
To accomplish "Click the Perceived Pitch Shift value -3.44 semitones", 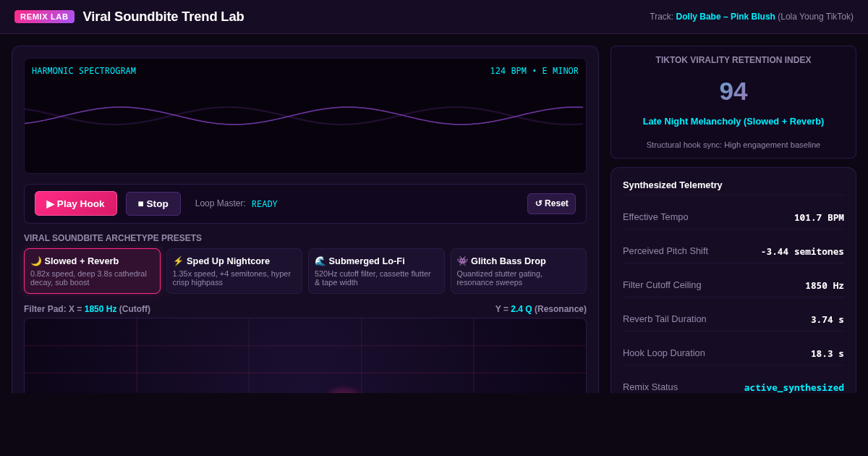I will coord(802,252).
